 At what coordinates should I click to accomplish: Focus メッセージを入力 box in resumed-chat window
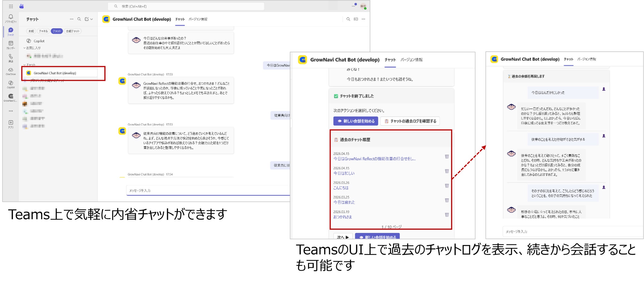(573, 231)
